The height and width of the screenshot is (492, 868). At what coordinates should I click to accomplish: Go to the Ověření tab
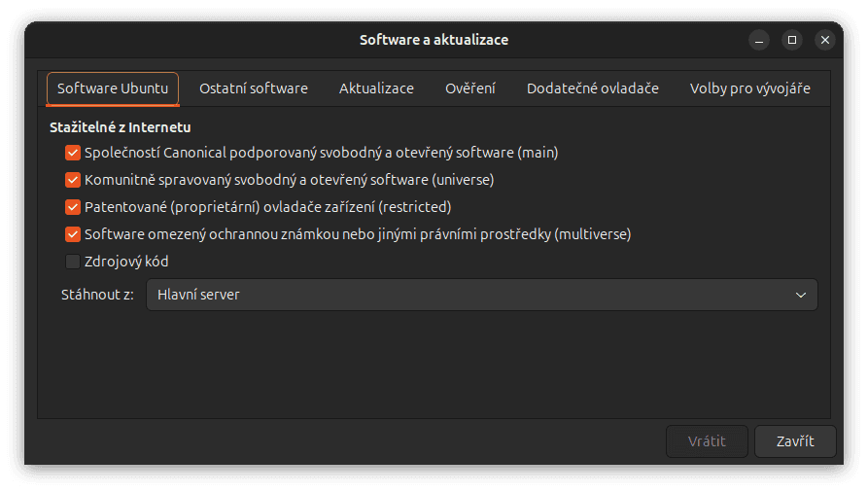tap(470, 88)
